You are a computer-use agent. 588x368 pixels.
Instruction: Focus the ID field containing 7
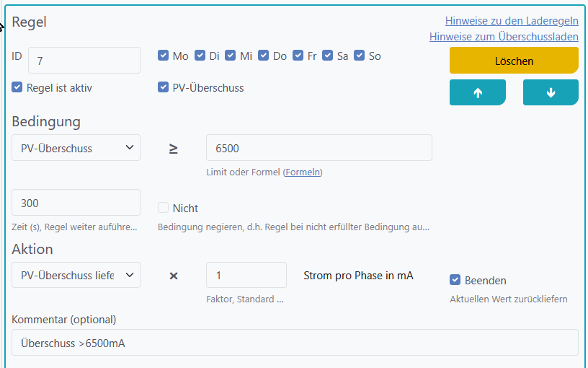[x=84, y=61]
